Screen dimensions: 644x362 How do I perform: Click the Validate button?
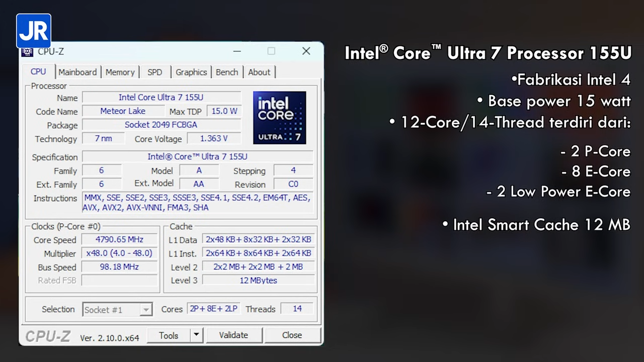pyautogui.click(x=233, y=335)
